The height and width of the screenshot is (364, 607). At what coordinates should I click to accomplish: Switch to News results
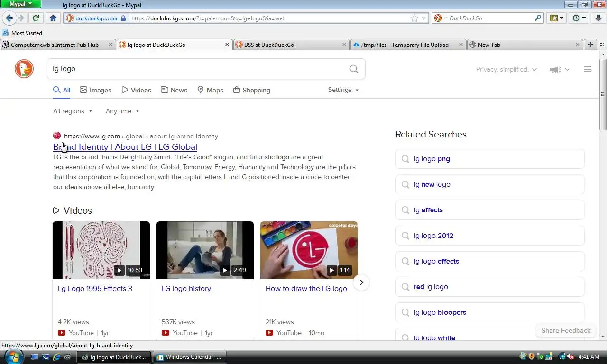coord(174,90)
